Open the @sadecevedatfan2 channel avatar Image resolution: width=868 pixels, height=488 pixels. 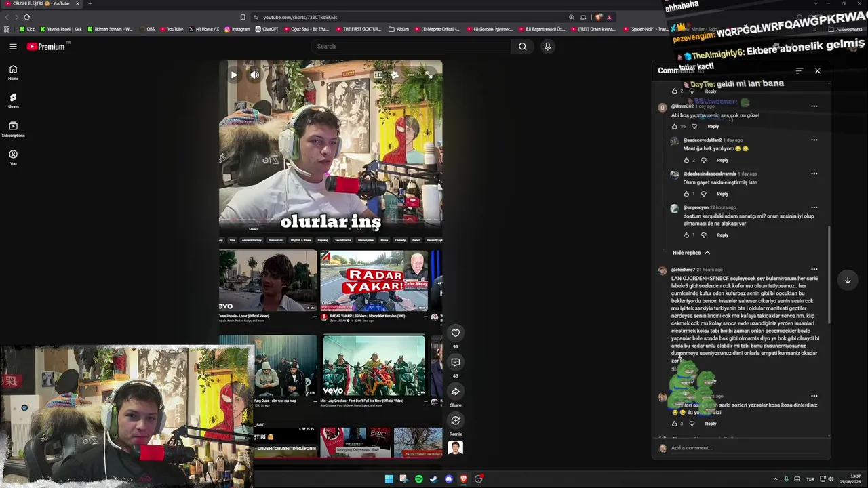point(674,141)
